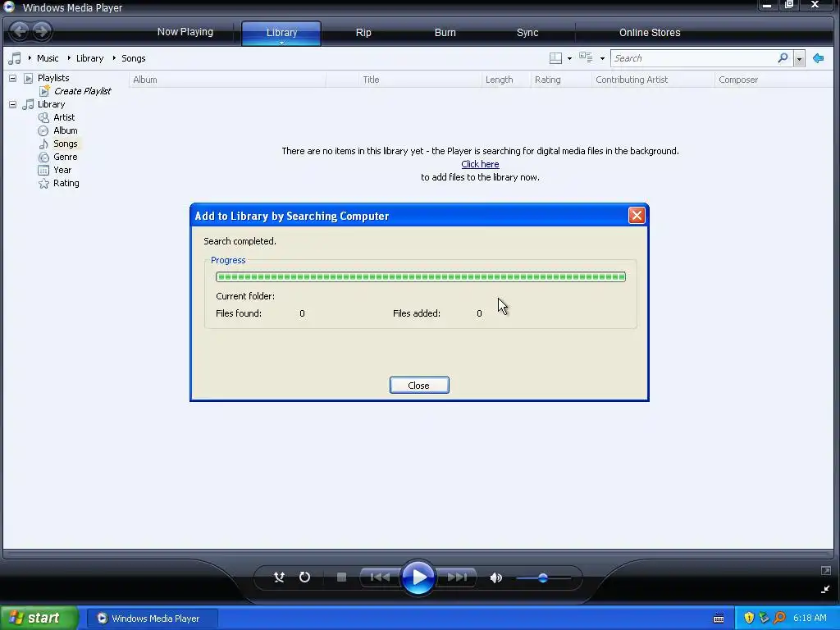Sort by the Composer column header
Screen dimensions: 840x630
coord(773,80)
